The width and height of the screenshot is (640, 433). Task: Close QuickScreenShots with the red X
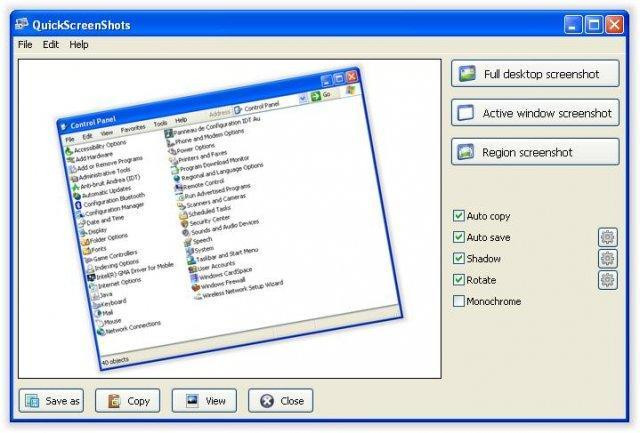(614, 24)
